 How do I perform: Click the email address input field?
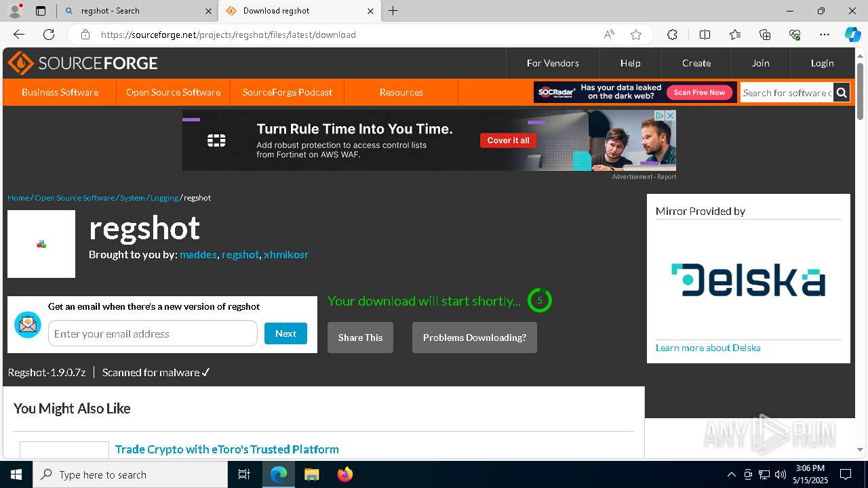(153, 333)
